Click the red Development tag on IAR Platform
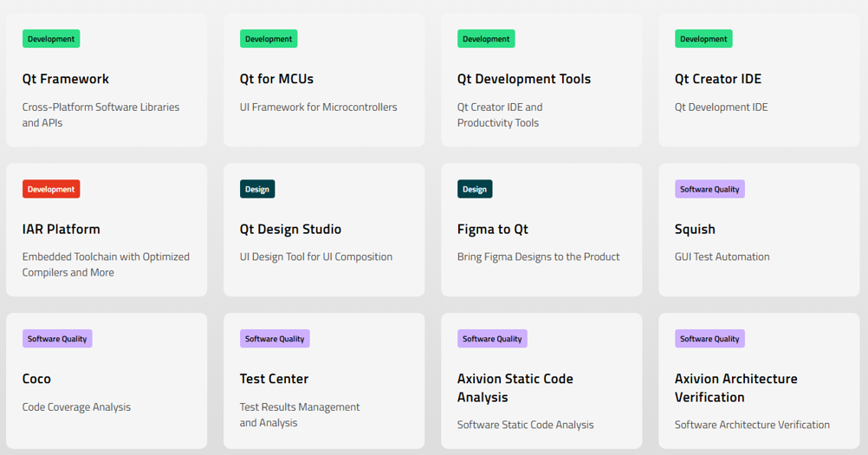 [x=51, y=189]
